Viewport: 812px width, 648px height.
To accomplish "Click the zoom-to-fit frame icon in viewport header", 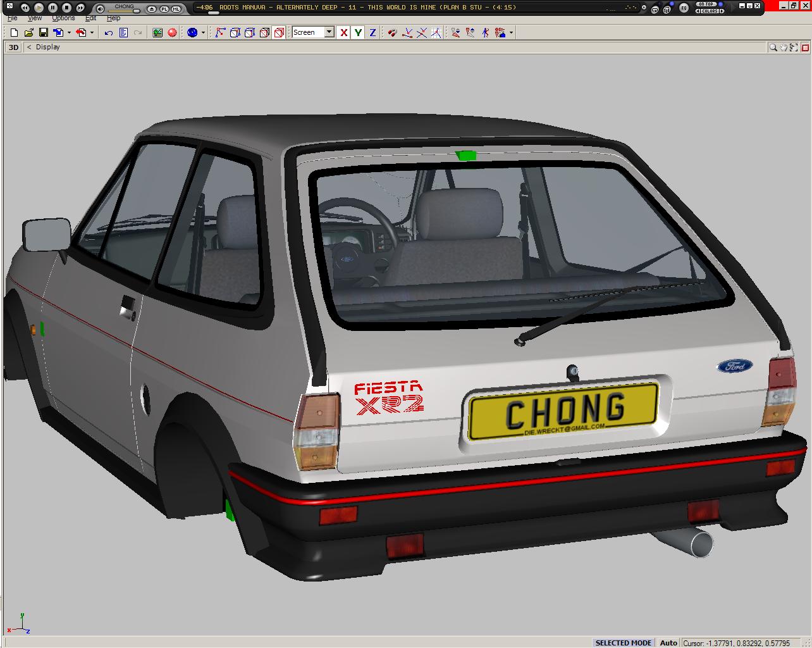I will pyautogui.click(x=794, y=47).
